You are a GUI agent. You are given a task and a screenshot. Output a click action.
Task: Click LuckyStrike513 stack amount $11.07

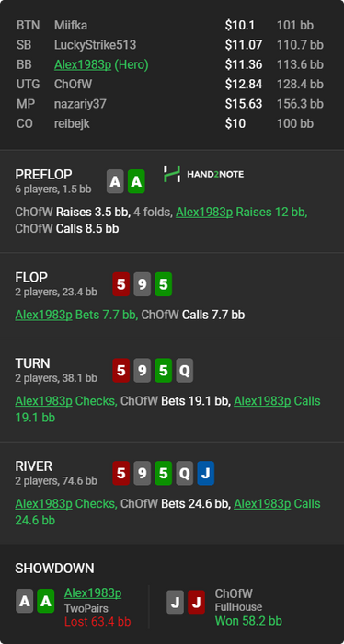[244, 45]
